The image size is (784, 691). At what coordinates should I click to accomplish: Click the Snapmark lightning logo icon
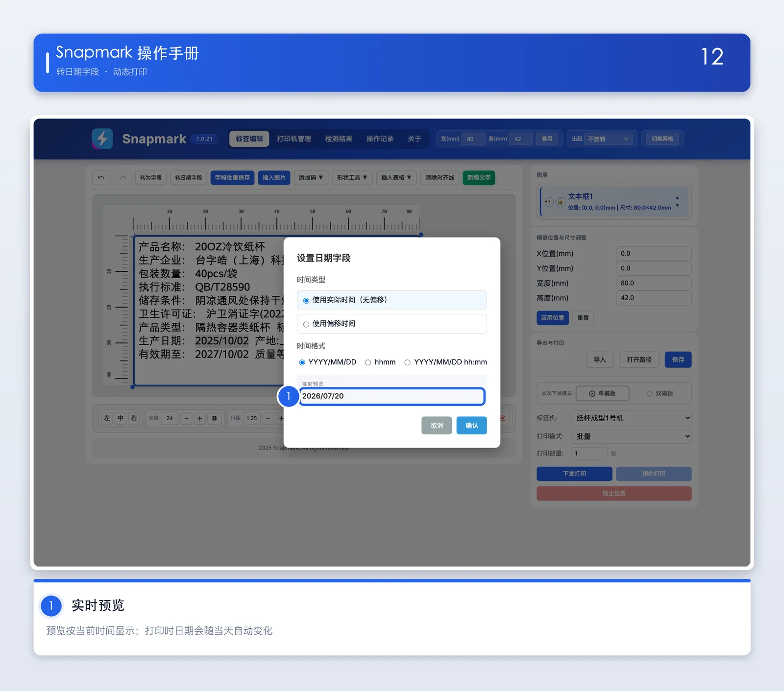tap(102, 139)
